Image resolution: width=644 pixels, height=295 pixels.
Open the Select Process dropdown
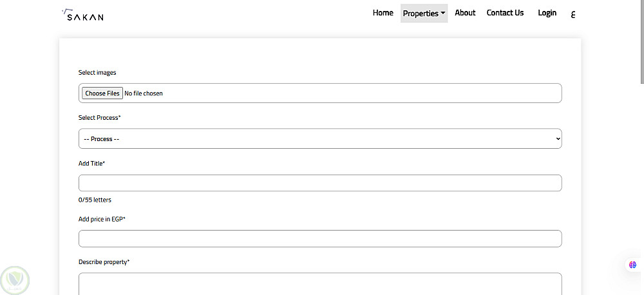pyautogui.click(x=320, y=138)
